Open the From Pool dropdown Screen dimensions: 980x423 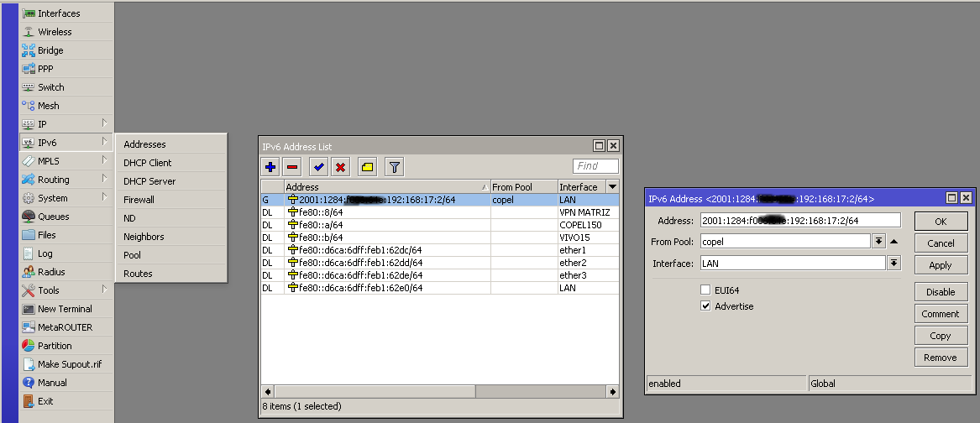point(878,241)
